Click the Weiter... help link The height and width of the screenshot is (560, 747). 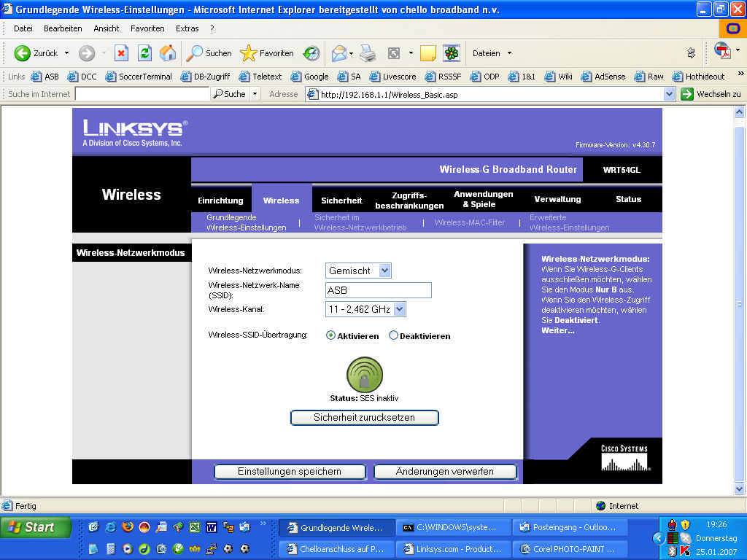click(557, 330)
